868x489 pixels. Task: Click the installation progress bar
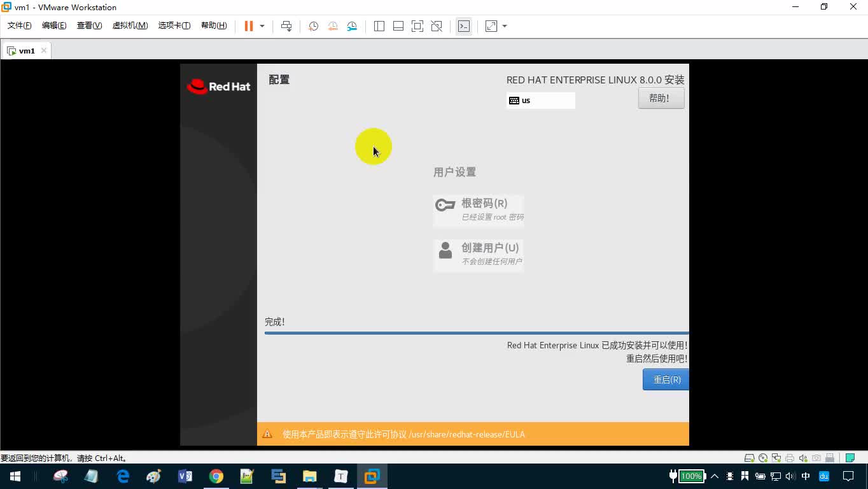click(477, 332)
